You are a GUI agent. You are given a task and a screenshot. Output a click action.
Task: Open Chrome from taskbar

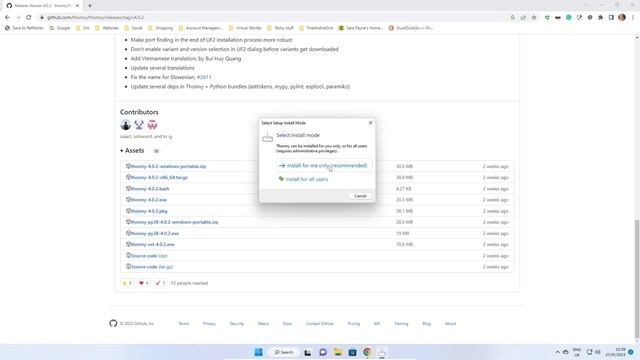(367, 352)
